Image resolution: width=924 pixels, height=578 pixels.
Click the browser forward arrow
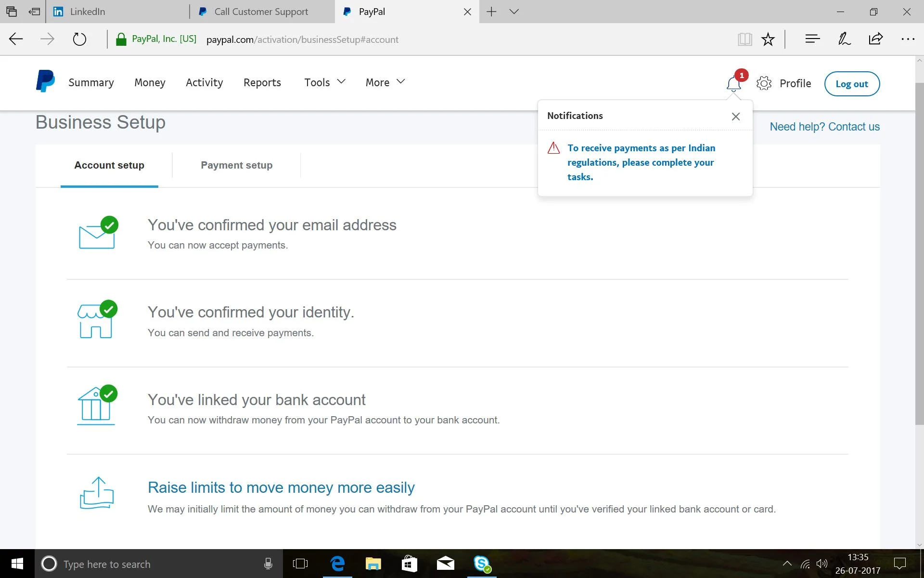(x=47, y=39)
